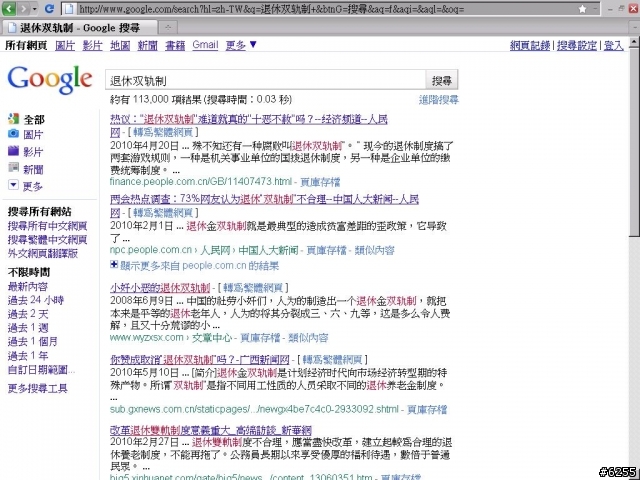The width and height of the screenshot is (640, 480).
Task: Open 自訂日期範圍 option
Action: tap(41, 370)
